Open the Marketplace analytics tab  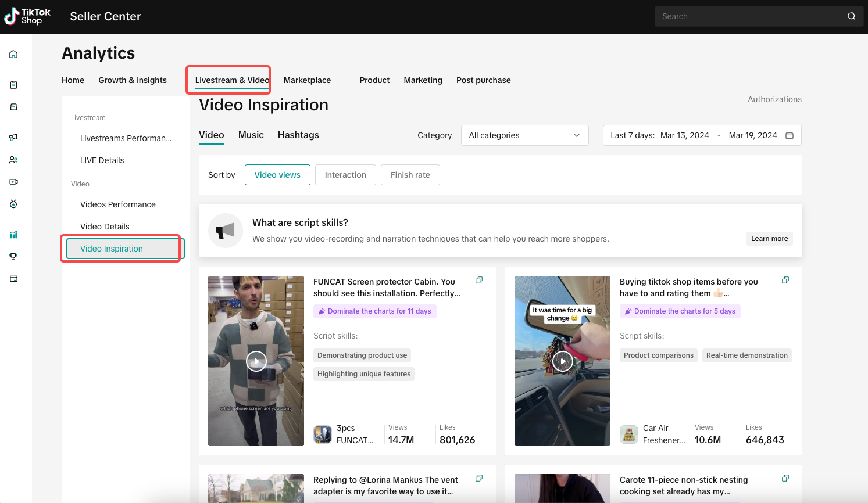(x=307, y=80)
